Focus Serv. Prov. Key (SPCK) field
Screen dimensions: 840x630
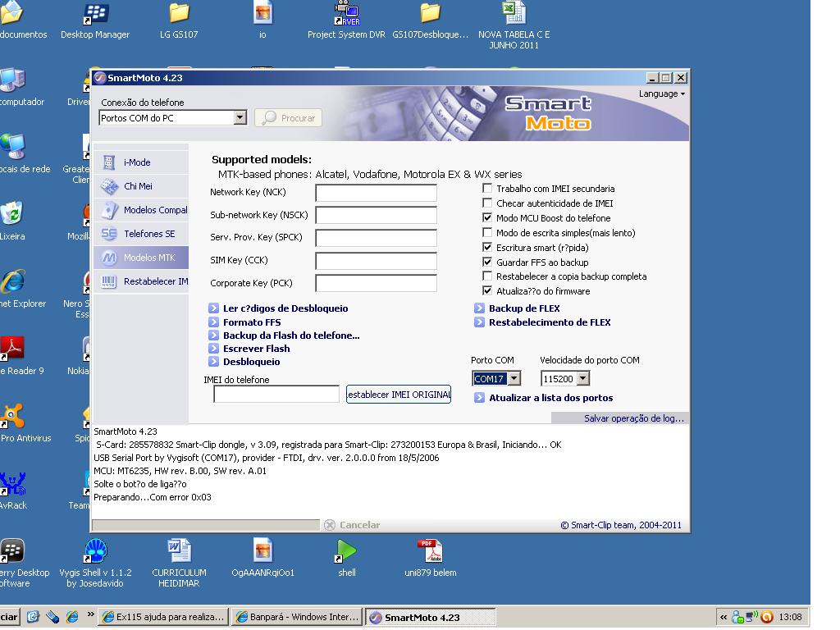376,238
